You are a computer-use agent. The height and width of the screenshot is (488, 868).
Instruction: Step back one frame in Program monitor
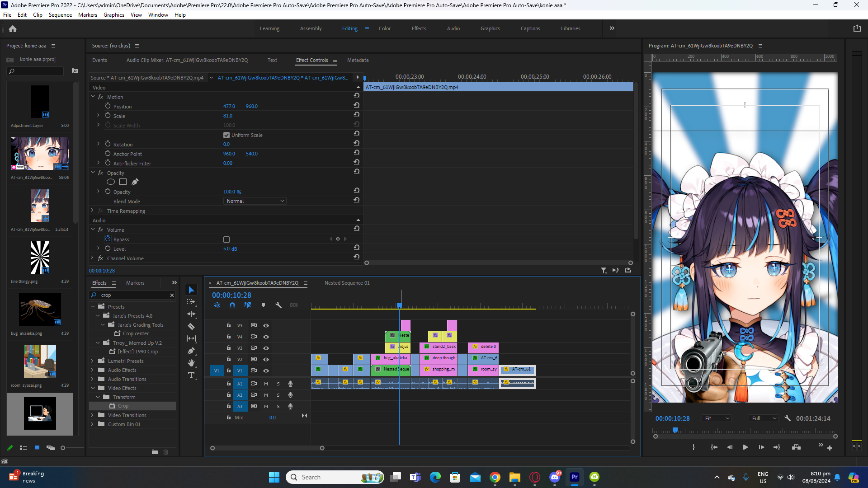730,447
